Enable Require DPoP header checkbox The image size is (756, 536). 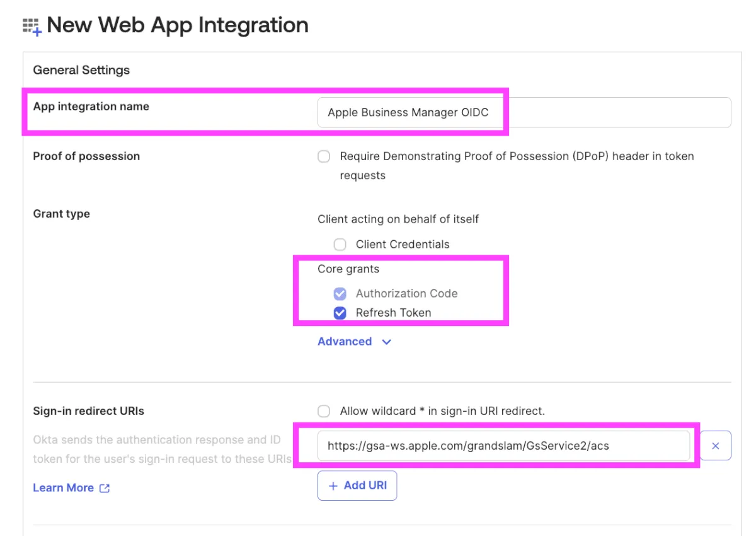(324, 156)
